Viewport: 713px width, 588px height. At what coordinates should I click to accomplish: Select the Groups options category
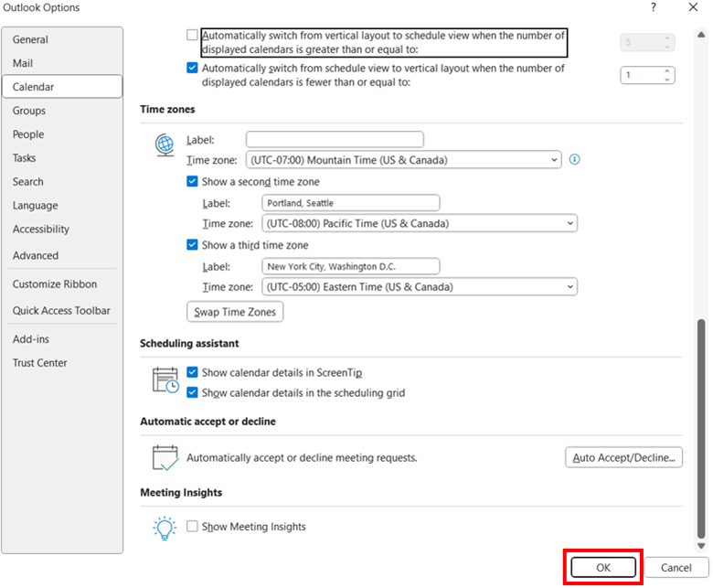coord(62,111)
